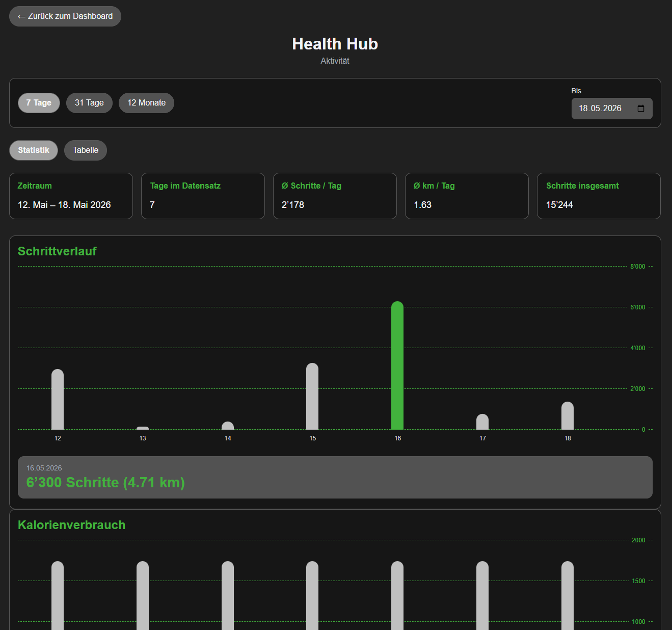Select the step bar for day 17
Image resolution: width=672 pixels, height=630 pixels.
coord(482,422)
